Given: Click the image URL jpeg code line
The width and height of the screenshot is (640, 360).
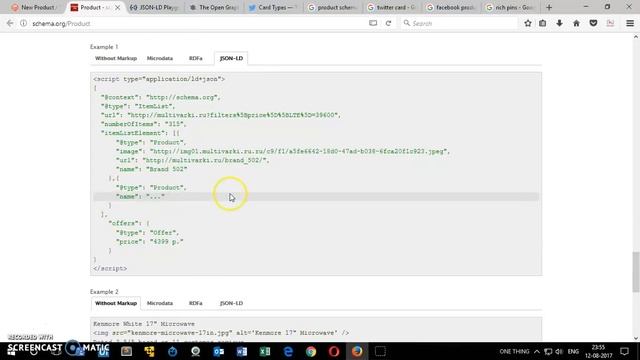Looking at the screenshot, I should coord(283,151).
